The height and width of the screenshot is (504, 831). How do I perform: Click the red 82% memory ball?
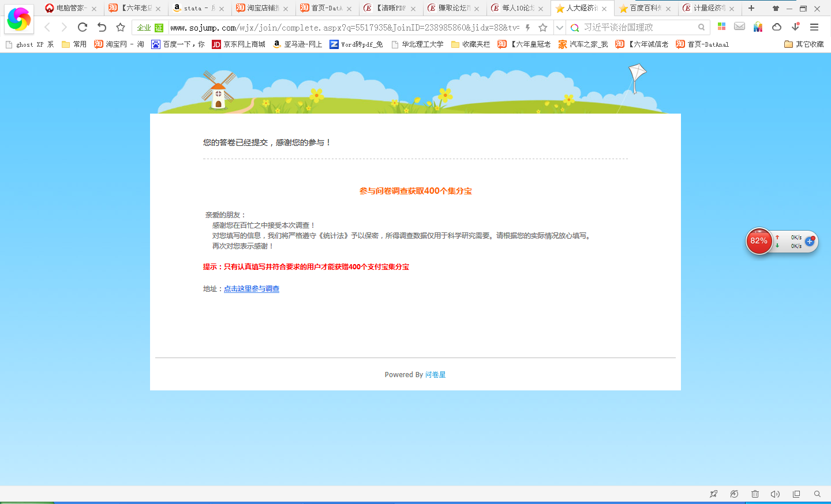[759, 241]
